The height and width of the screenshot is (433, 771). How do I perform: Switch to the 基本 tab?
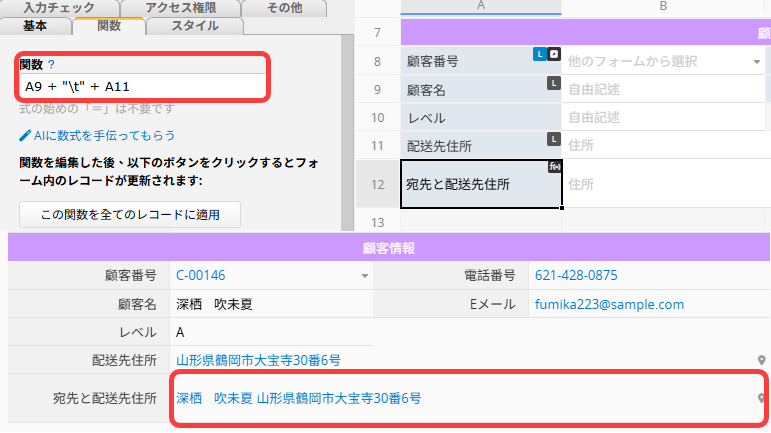point(35,26)
